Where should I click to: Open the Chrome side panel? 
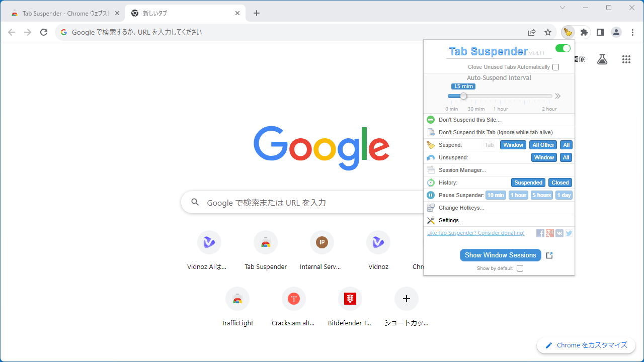(x=600, y=32)
